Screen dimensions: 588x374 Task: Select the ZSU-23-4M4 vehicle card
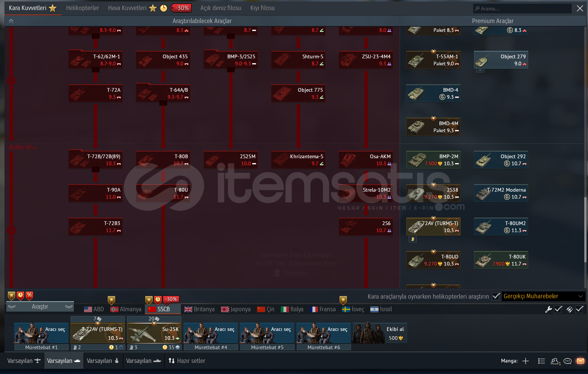coord(366,60)
